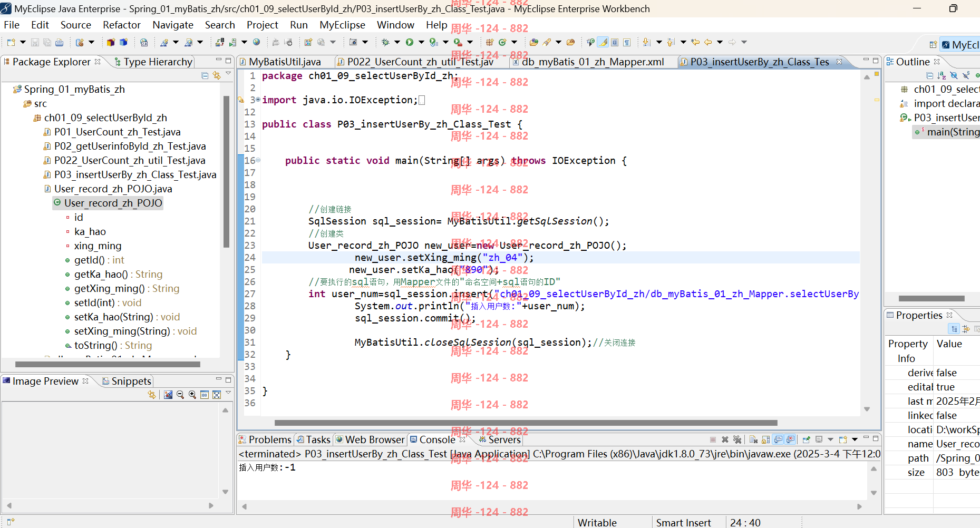
Task: Click Package Explorer vertical scrollbar
Action: 226,171
